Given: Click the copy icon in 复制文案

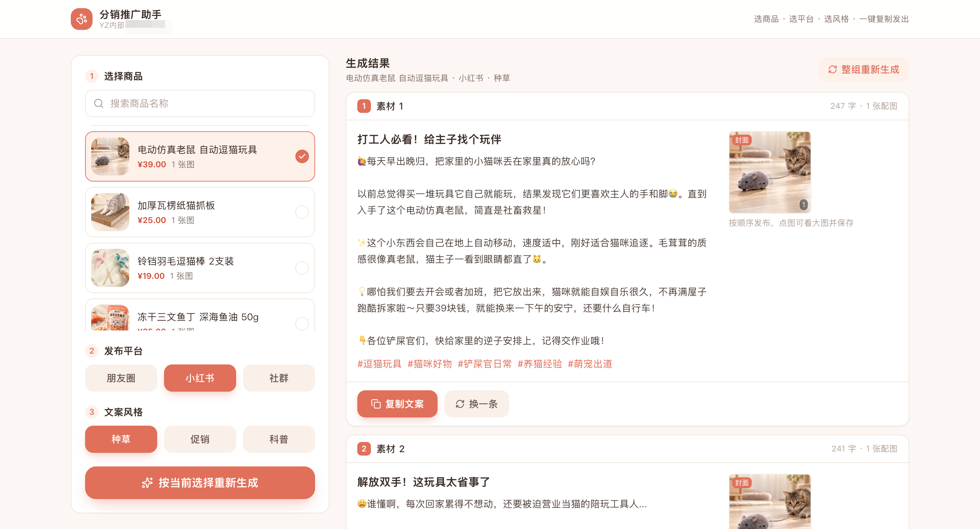Looking at the screenshot, I should click(x=375, y=404).
